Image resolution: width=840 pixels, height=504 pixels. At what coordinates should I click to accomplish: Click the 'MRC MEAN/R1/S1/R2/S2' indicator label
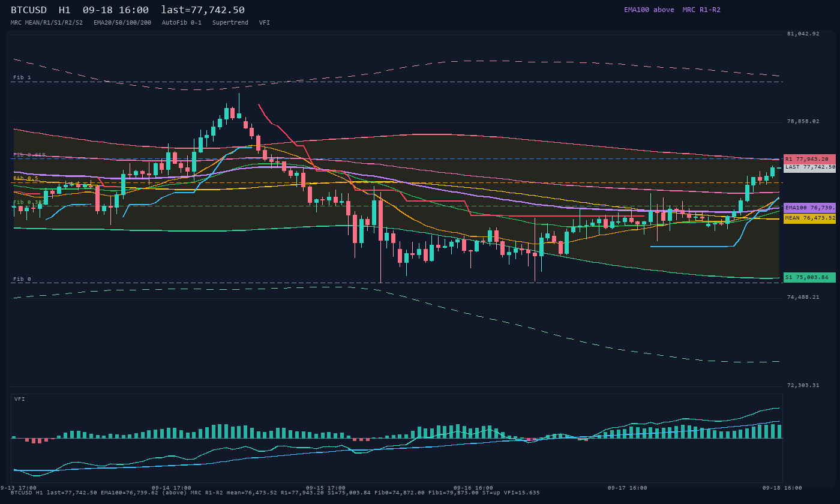pos(47,23)
